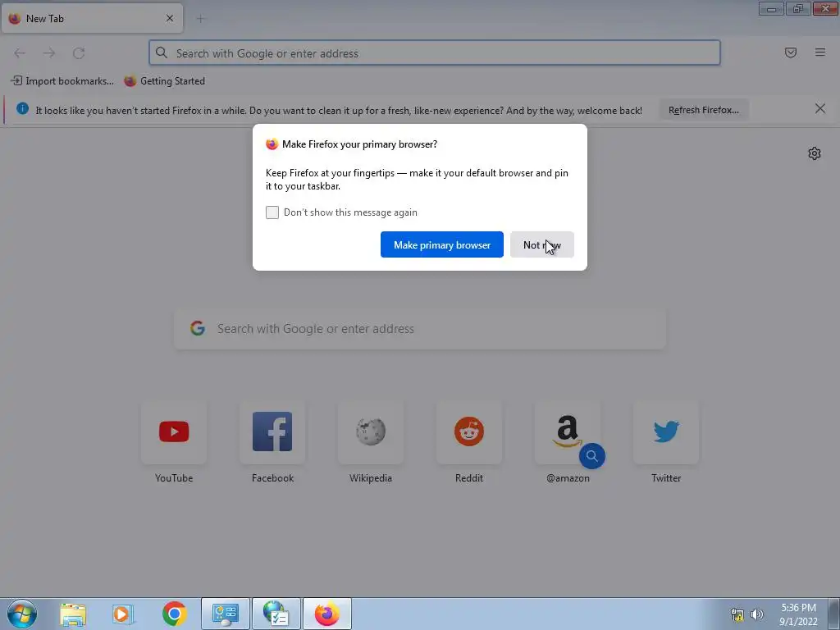Screen dimensions: 840x630
Task: Focus the Google search box on page
Action: point(420,328)
